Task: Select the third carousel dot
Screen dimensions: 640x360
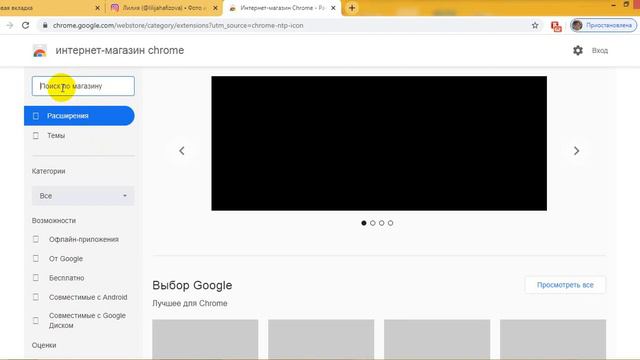Action: click(382, 223)
